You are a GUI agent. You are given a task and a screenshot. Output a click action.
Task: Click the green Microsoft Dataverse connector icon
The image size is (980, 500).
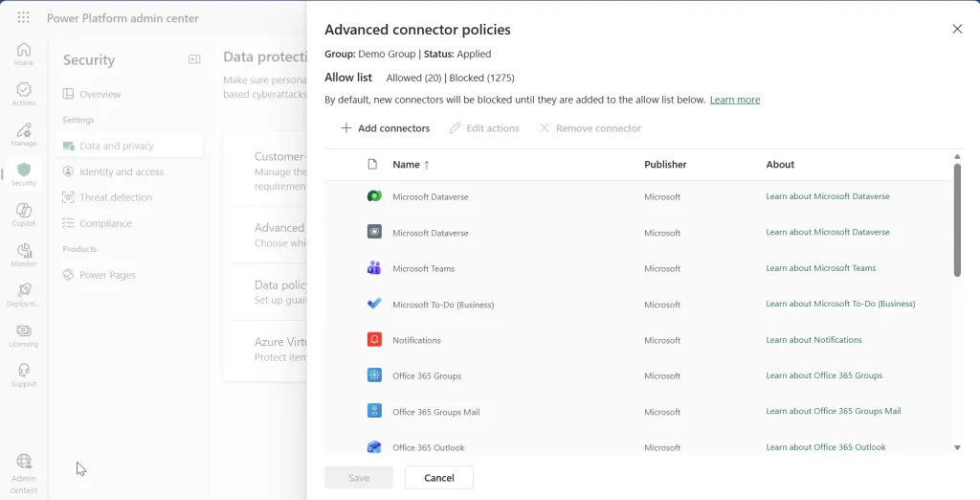374,196
